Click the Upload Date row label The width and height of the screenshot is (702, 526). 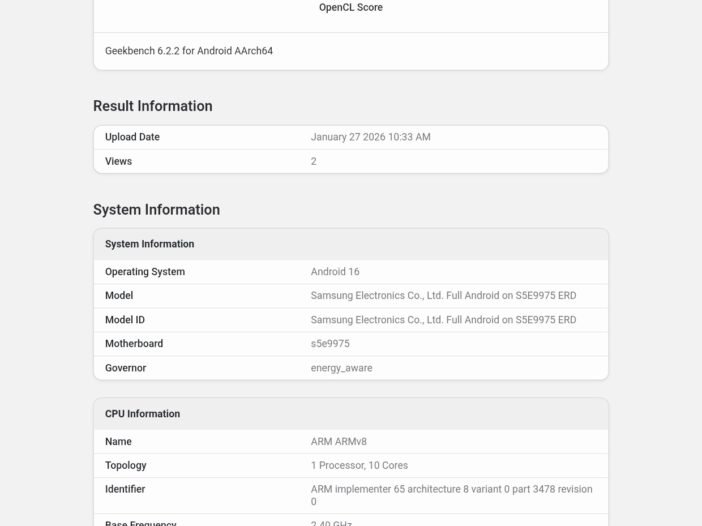click(x=132, y=137)
